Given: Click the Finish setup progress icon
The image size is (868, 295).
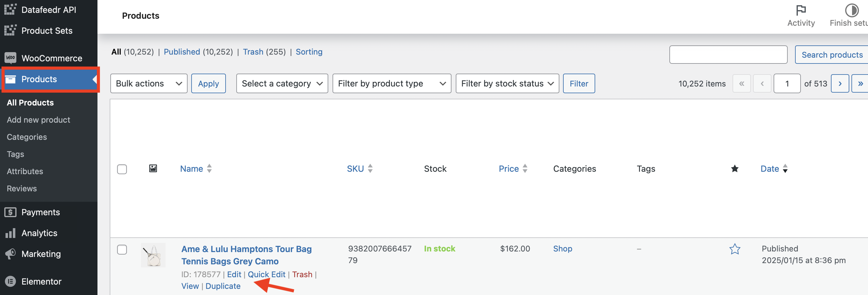Looking at the screenshot, I should (851, 10).
